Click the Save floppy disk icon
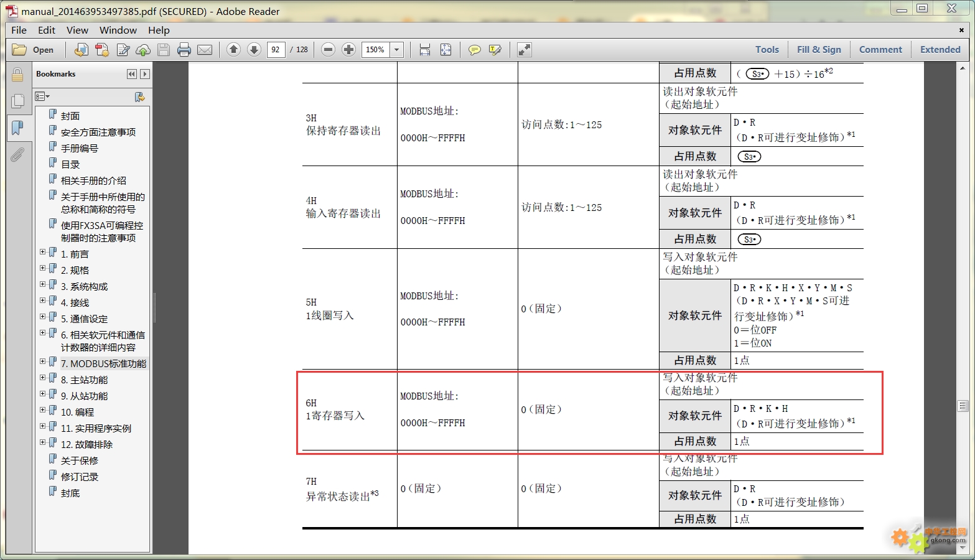The width and height of the screenshot is (975, 560). click(164, 50)
